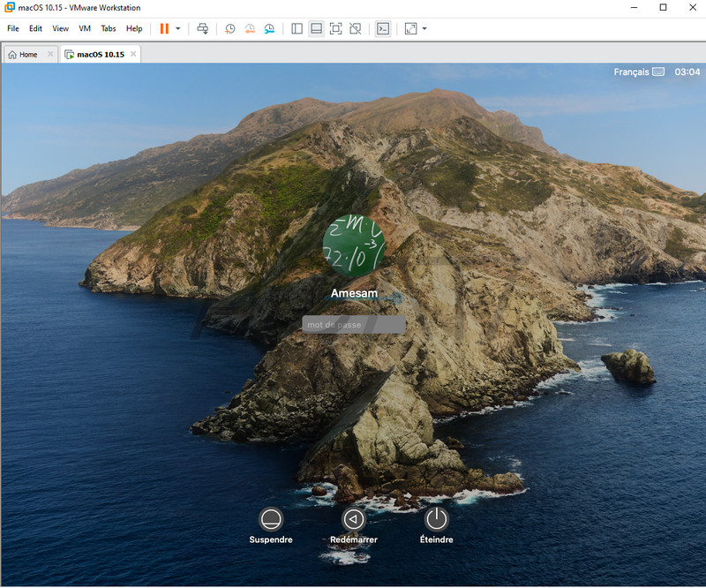Image resolution: width=706 pixels, height=588 pixels.
Task: Open the power options dropdown arrow next to pause
Action: [x=178, y=29]
